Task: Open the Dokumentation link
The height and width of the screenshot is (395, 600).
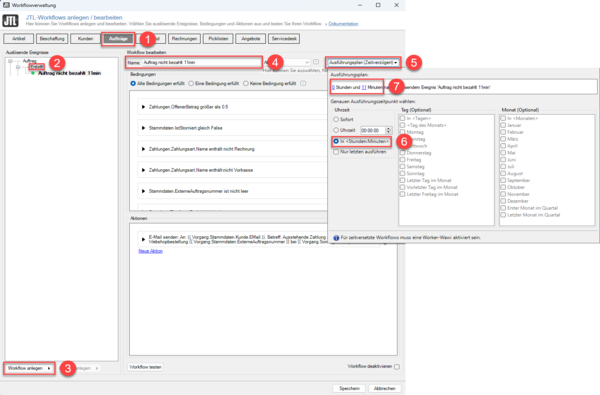Action: (x=343, y=24)
